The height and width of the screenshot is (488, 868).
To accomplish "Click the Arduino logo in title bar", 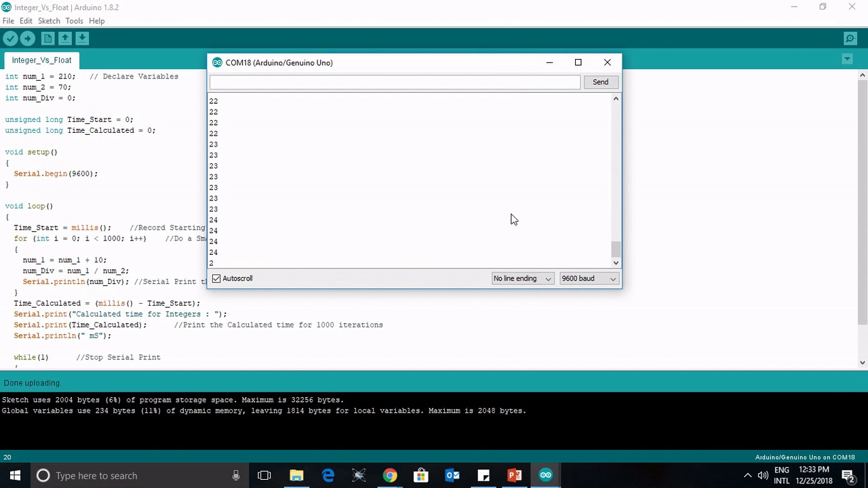I will click(x=7, y=7).
